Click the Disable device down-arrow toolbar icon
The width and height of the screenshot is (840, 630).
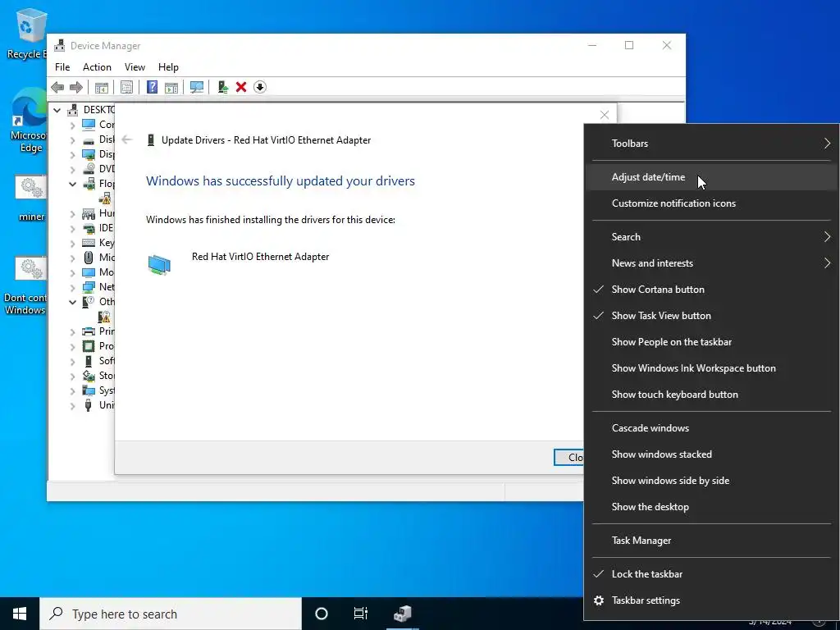point(260,87)
